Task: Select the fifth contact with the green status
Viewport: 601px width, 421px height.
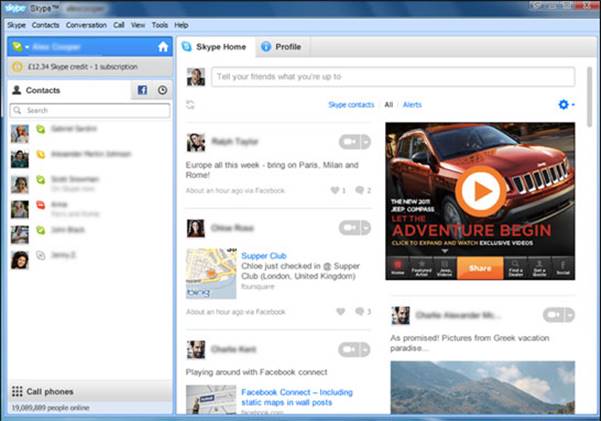Action: (x=90, y=235)
